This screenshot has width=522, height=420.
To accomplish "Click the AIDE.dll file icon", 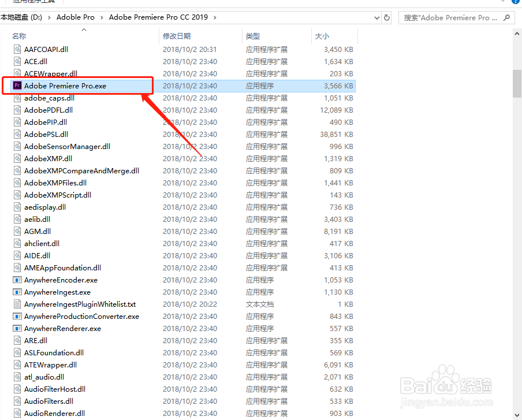I will 17,255.
